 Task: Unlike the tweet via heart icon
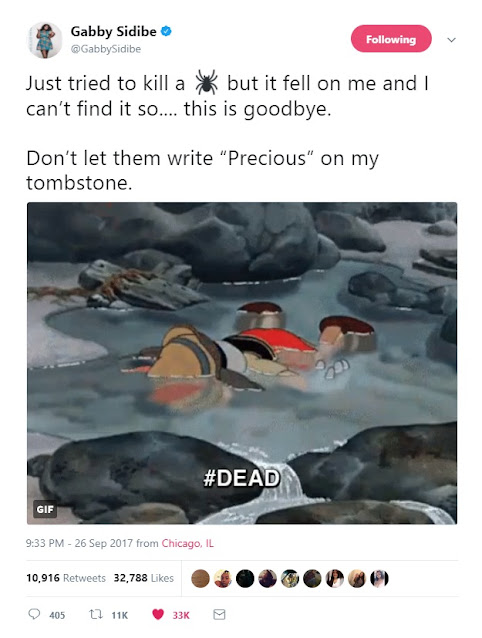(x=158, y=614)
